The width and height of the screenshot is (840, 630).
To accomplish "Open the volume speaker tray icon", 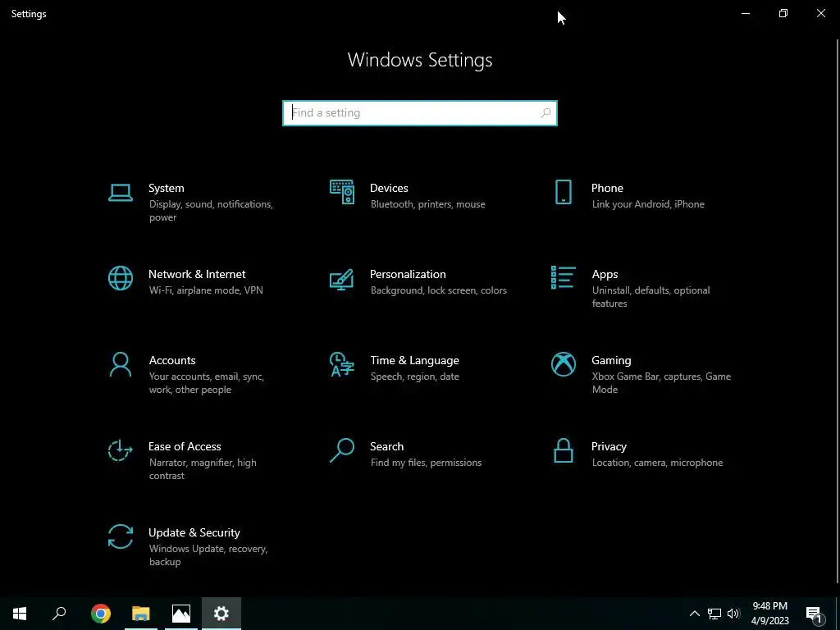I will pos(733,614).
